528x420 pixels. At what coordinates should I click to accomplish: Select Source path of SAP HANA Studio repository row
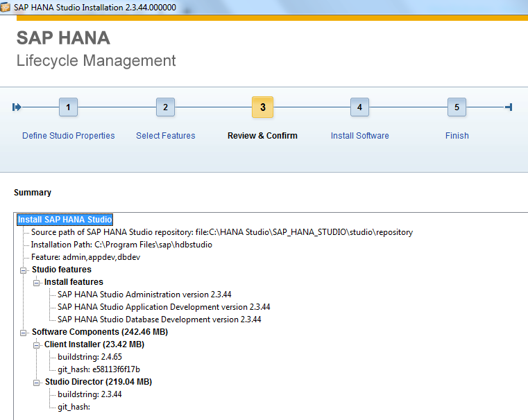pyautogui.click(x=222, y=232)
